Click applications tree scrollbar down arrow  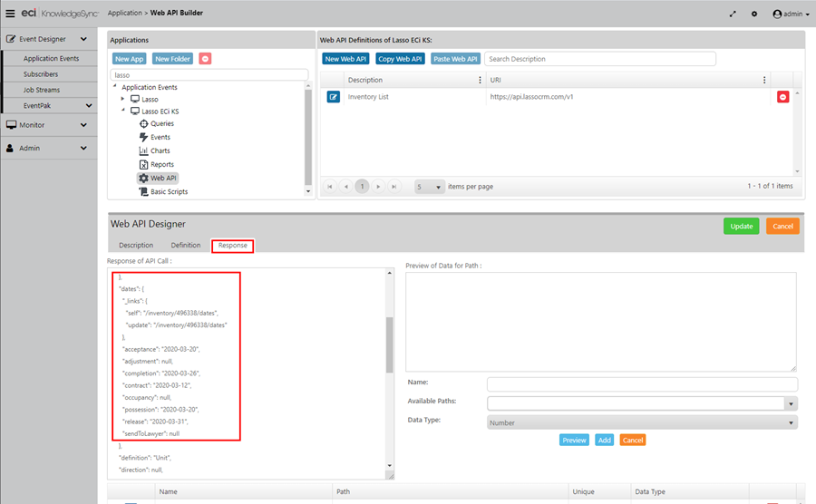[x=308, y=191]
